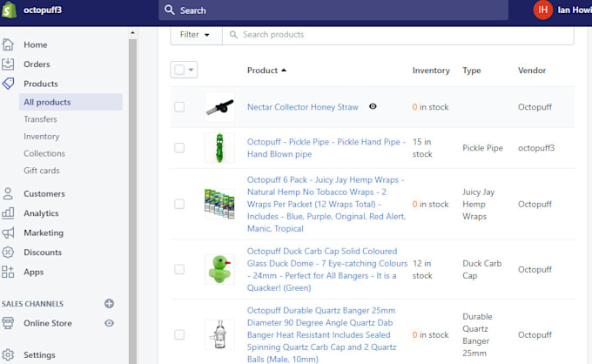The width and height of the screenshot is (592, 364).
Task: Open the Juicy Jay Hemp Wraps product link
Action: (x=326, y=204)
